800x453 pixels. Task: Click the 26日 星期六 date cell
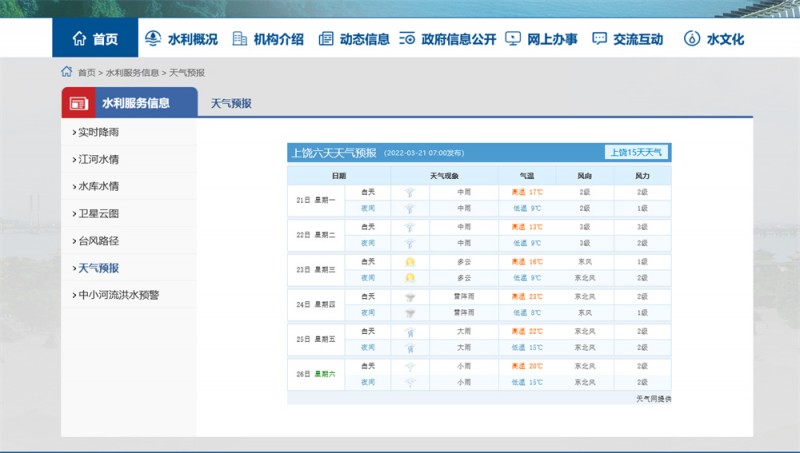pos(316,374)
